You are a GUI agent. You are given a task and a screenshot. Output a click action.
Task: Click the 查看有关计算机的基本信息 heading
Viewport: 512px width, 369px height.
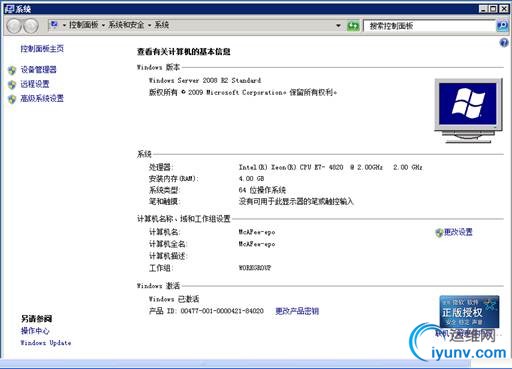[184, 52]
